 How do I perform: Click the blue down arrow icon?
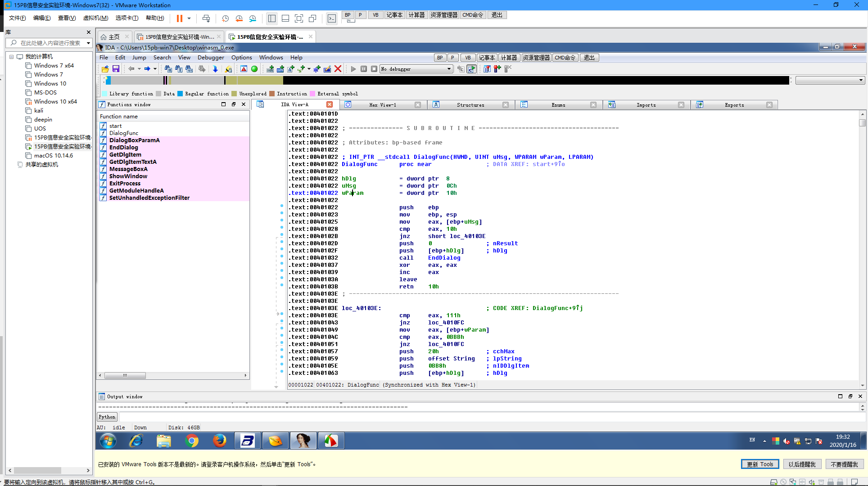point(215,69)
